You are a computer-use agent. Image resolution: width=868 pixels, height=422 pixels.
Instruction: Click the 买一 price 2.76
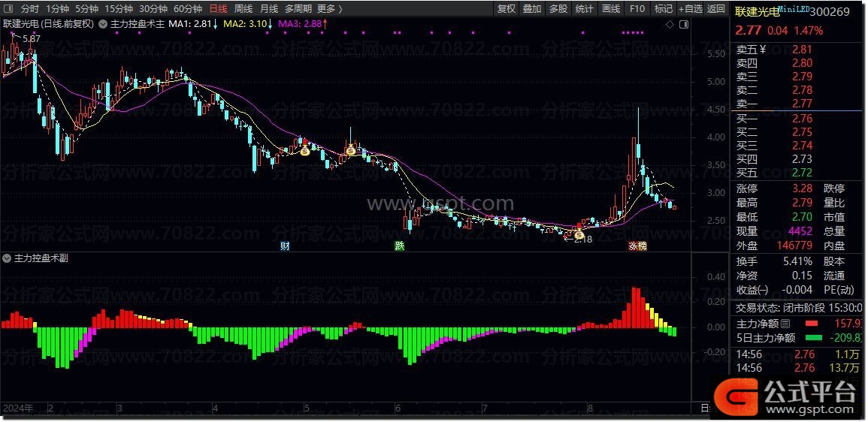click(x=802, y=119)
